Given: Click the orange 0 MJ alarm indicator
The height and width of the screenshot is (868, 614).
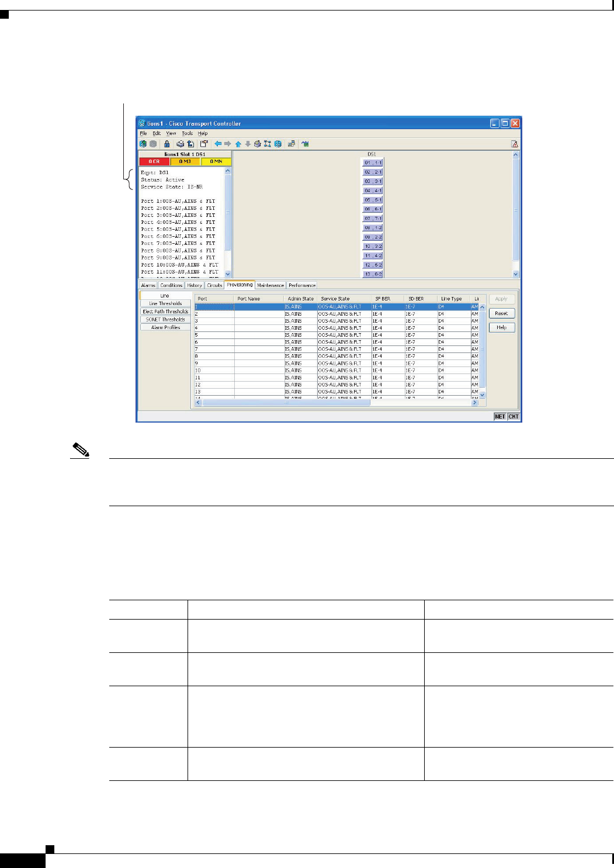Looking at the screenshot, I should tap(185, 161).
